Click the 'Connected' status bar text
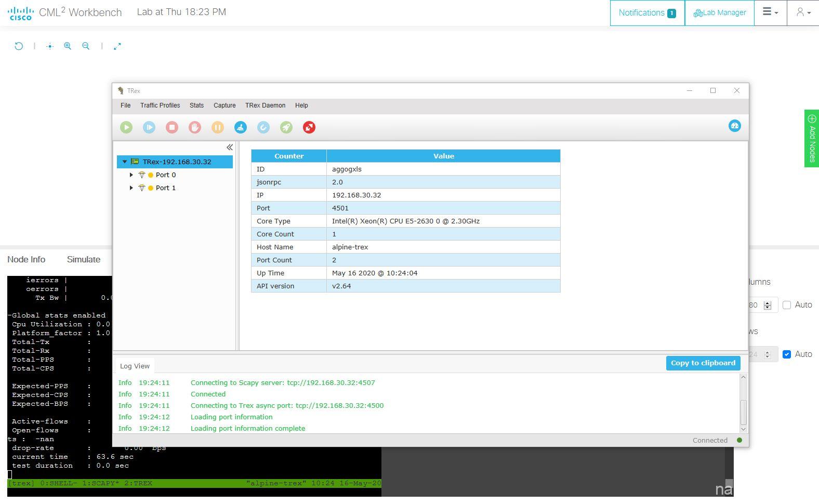819x504 pixels. click(x=710, y=440)
